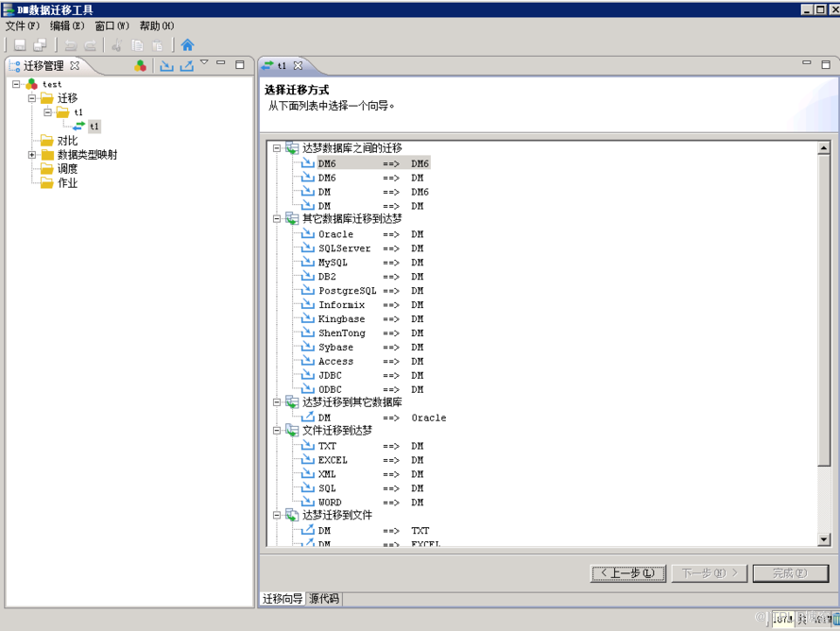Select the 作业 folder icon

tap(46, 183)
